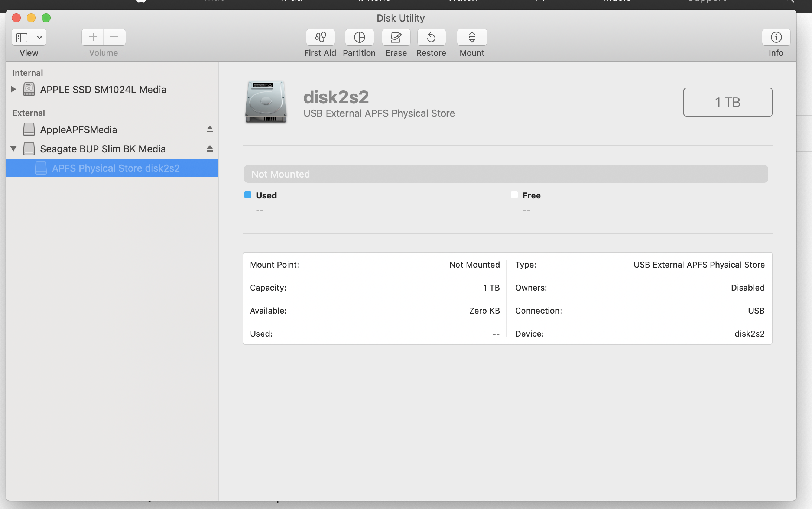Click the Erase toolbar icon
This screenshot has width=812, height=509.
pos(396,37)
